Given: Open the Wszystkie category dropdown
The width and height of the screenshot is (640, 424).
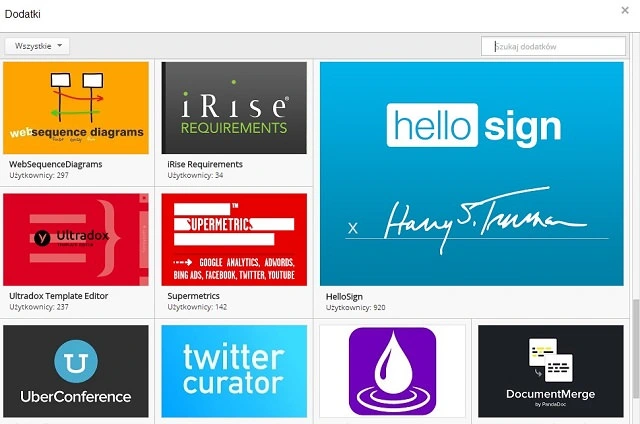Looking at the screenshot, I should click(x=37, y=46).
